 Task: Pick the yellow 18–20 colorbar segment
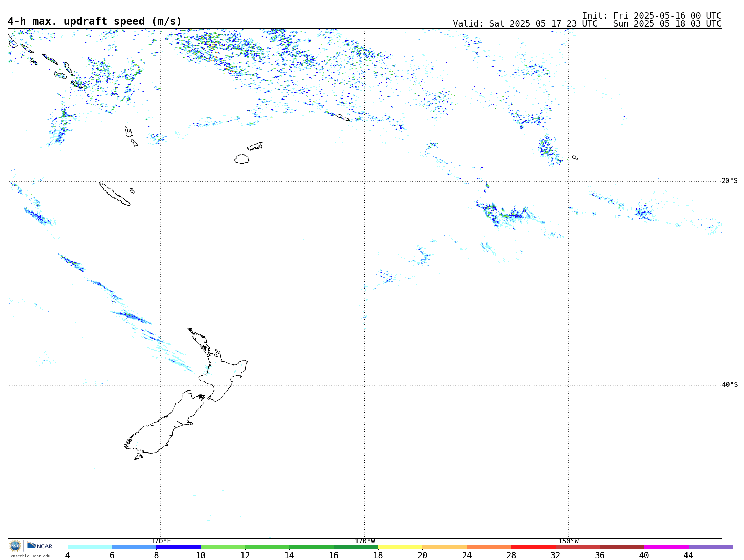pyautogui.click(x=400, y=547)
